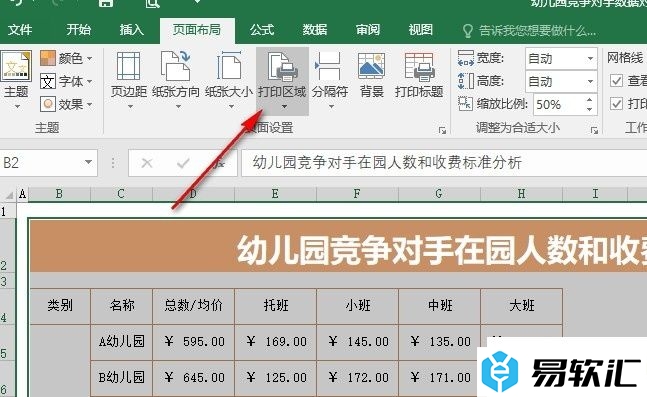Screen dimensions: 647x397
Task: Click the 类别 header cell
Action: pos(60,306)
